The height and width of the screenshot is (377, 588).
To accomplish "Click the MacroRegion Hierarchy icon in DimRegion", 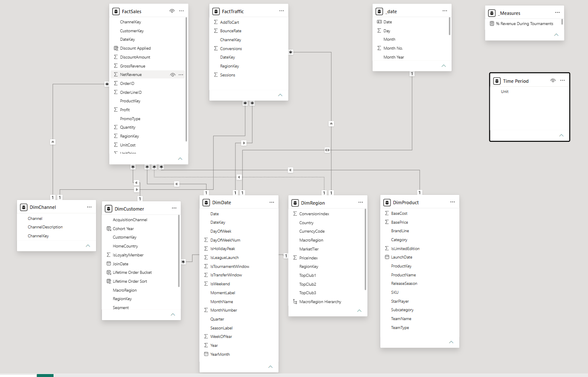I will 295,302.
